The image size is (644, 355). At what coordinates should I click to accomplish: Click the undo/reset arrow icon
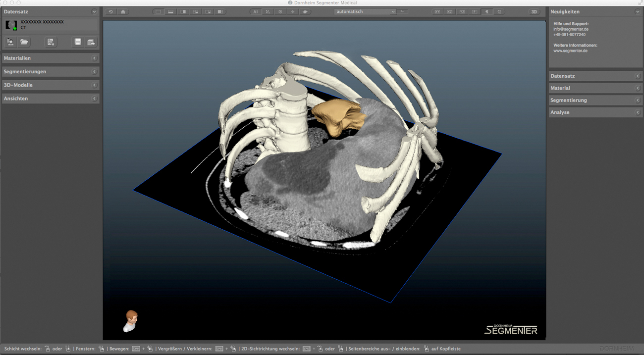110,12
